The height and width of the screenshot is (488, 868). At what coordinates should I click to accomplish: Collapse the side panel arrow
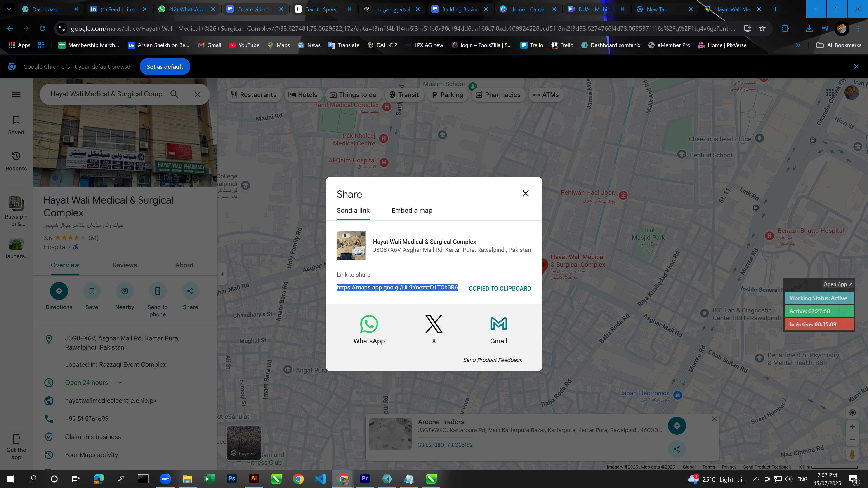pyautogui.click(x=222, y=274)
